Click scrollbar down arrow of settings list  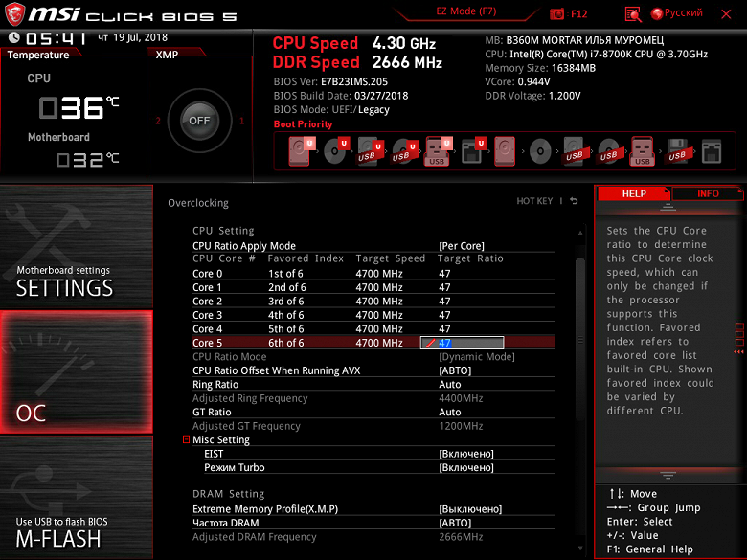(580, 549)
